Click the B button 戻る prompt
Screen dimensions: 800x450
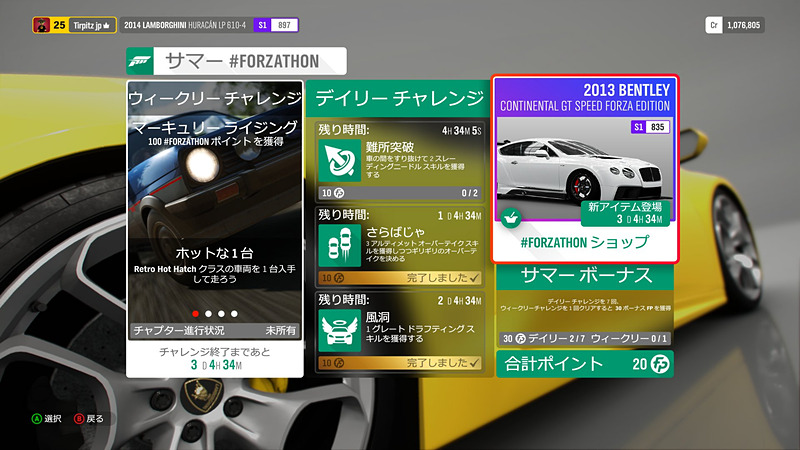coord(89,419)
